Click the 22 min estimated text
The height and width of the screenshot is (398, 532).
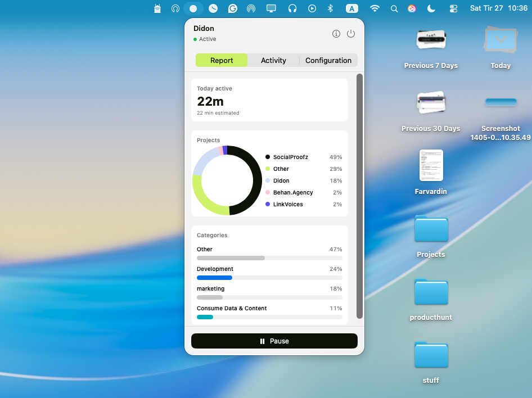click(x=218, y=113)
